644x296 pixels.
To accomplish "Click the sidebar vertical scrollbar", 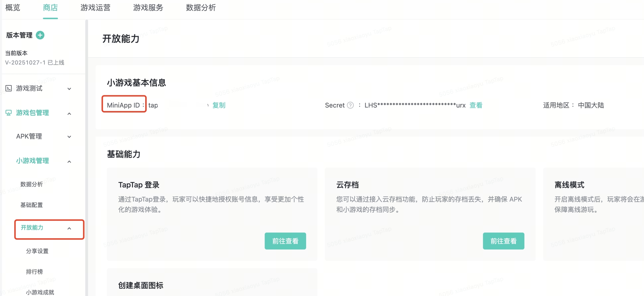I will pyautogui.click(x=87, y=158).
